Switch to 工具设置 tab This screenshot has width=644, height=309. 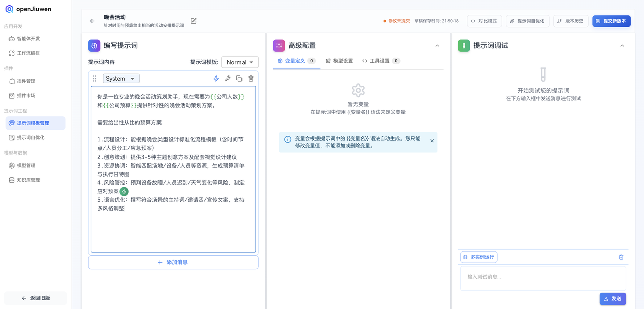[x=381, y=61]
